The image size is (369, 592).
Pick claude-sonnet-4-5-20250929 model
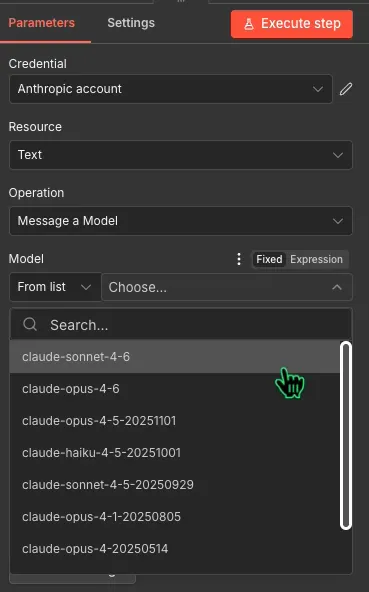175,485
